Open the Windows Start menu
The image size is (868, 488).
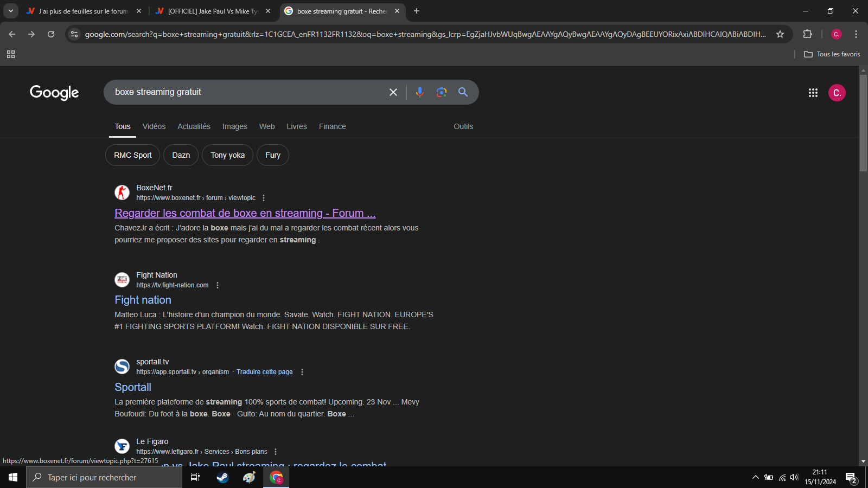pos(13,477)
